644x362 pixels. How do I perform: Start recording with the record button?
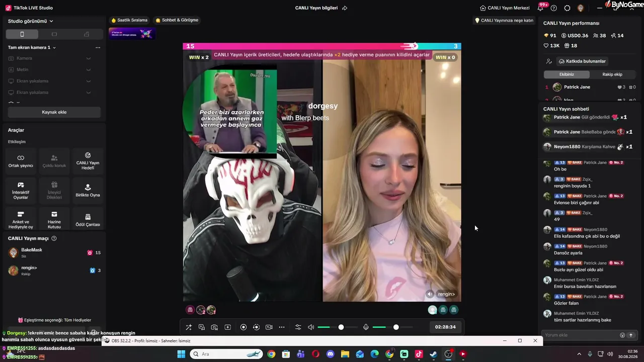click(244, 327)
